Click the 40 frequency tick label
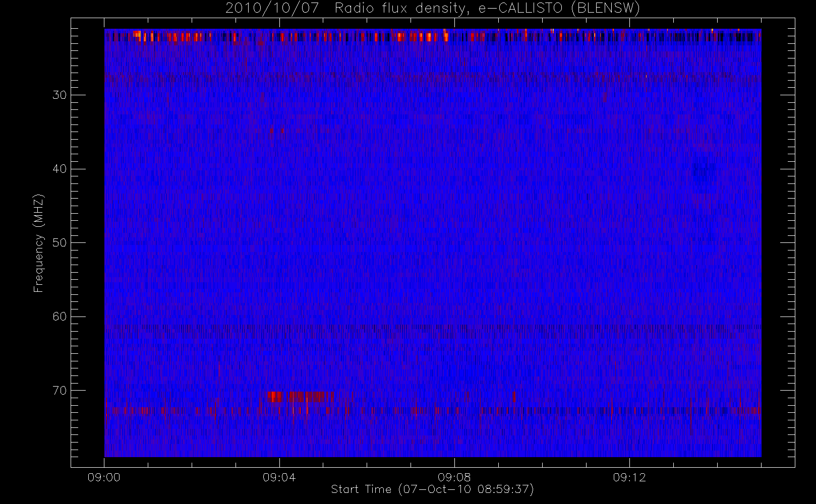Image resolution: width=816 pixels, height=504 pixels. tap(59, 169)
